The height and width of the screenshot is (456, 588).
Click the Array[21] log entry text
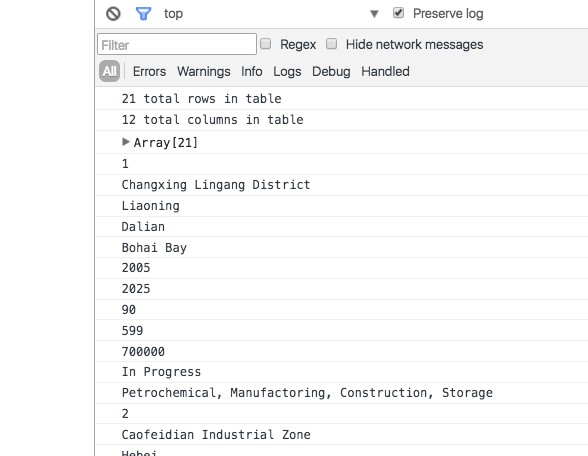pos(165,142)
